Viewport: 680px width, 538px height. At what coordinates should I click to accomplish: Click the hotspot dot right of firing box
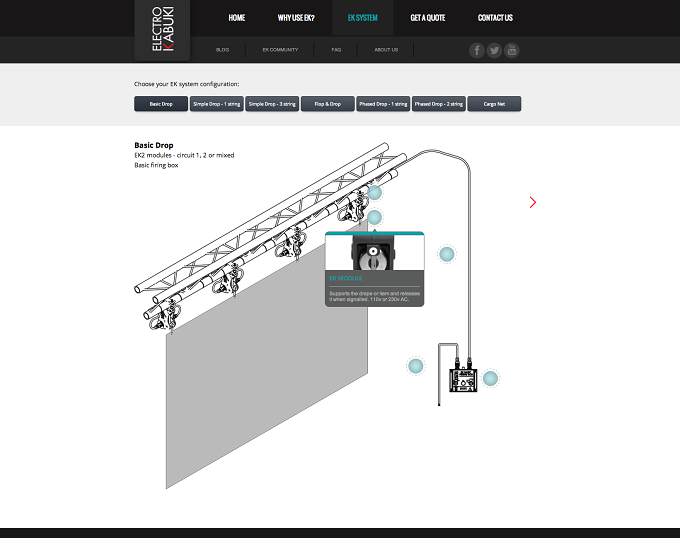[x=490, y=378]
